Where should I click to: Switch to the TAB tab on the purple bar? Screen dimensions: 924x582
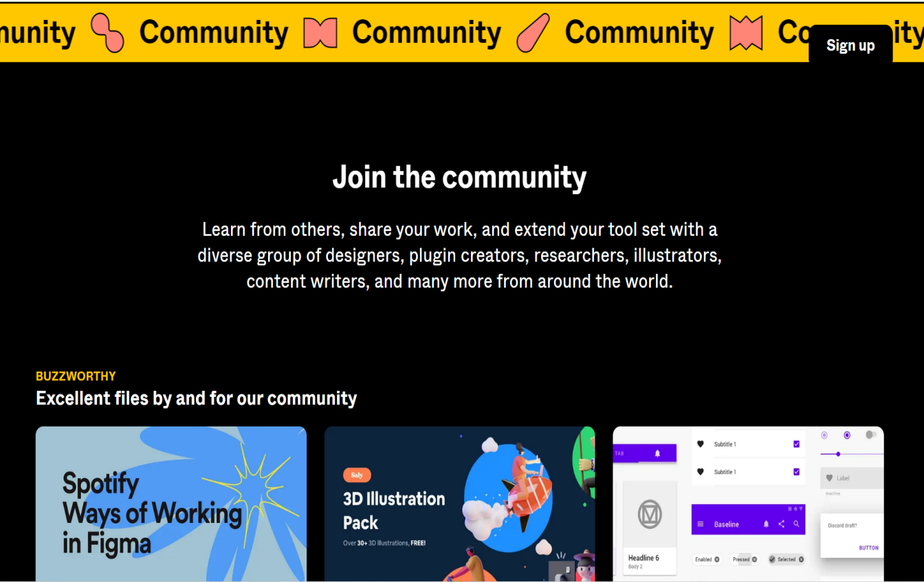[x=619, y=453]
